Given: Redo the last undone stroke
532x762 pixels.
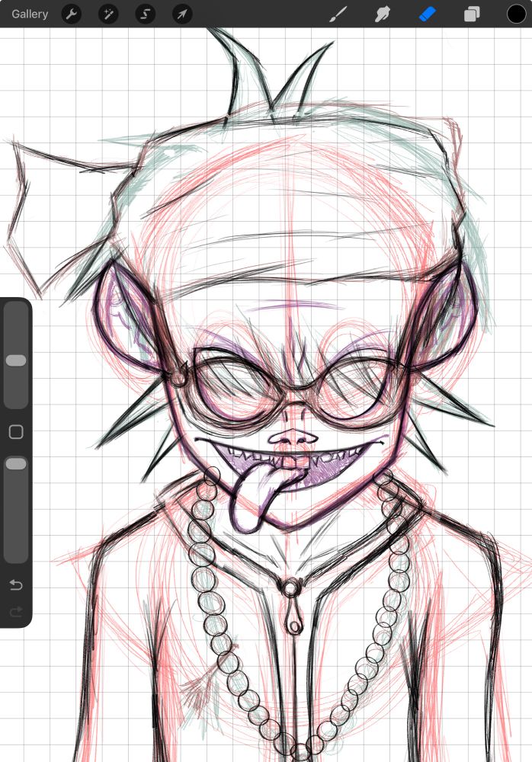Looking at the screenshot, I should click(16, 612).
